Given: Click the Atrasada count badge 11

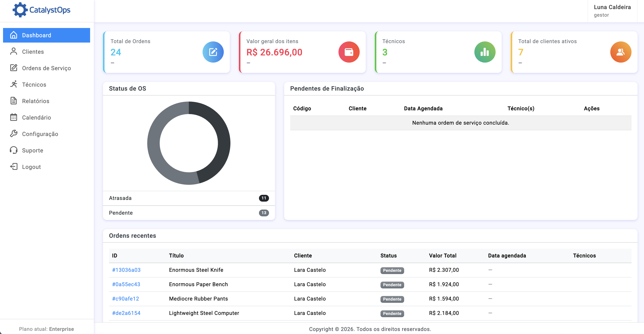Looking at the screenshot, I should pos(264,198).
